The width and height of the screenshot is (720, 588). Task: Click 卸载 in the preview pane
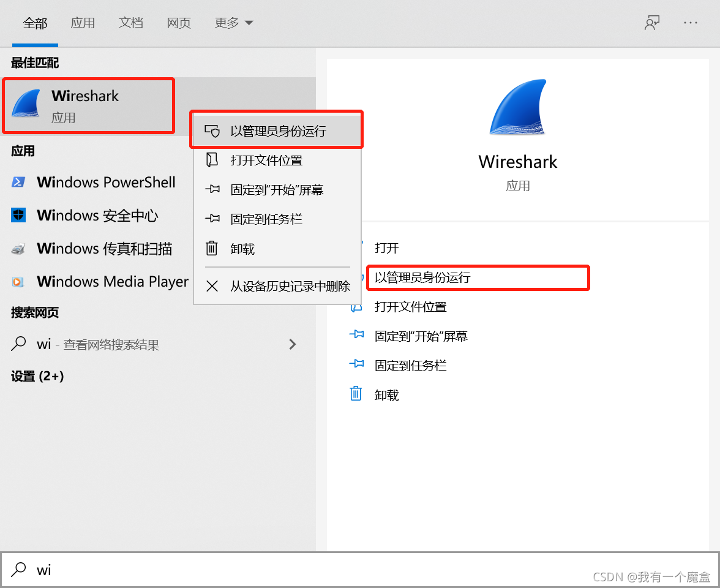[387, 395]
